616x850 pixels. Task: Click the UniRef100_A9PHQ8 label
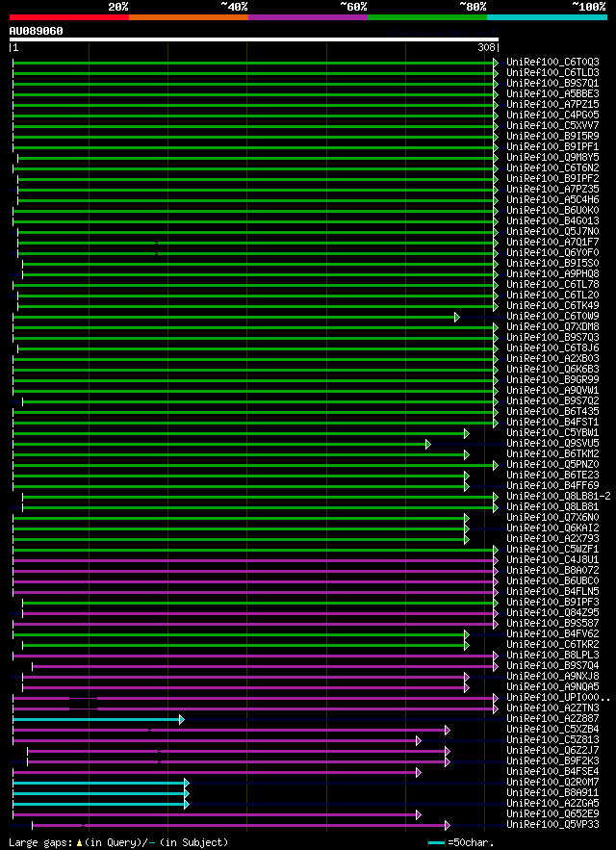click(x=553, y=274)
